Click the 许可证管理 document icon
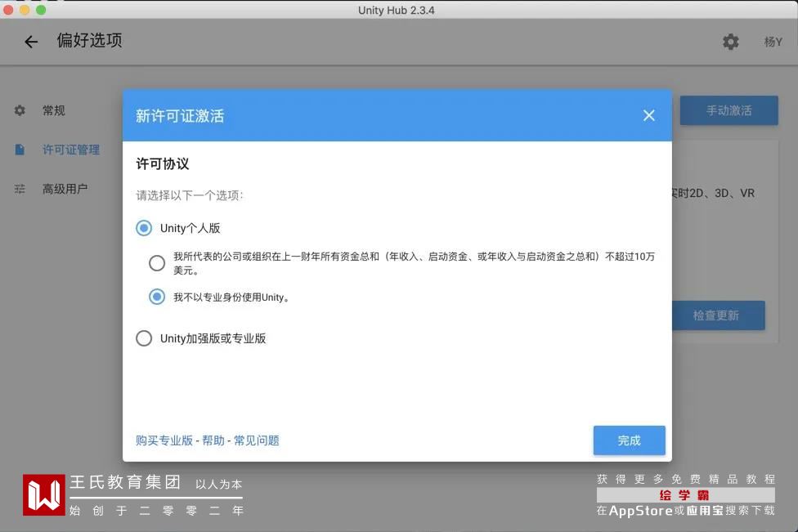The image size is (798, 532). [20, 150]
